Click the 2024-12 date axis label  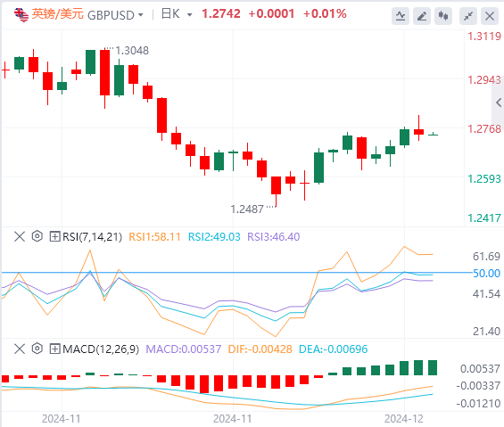404,419
